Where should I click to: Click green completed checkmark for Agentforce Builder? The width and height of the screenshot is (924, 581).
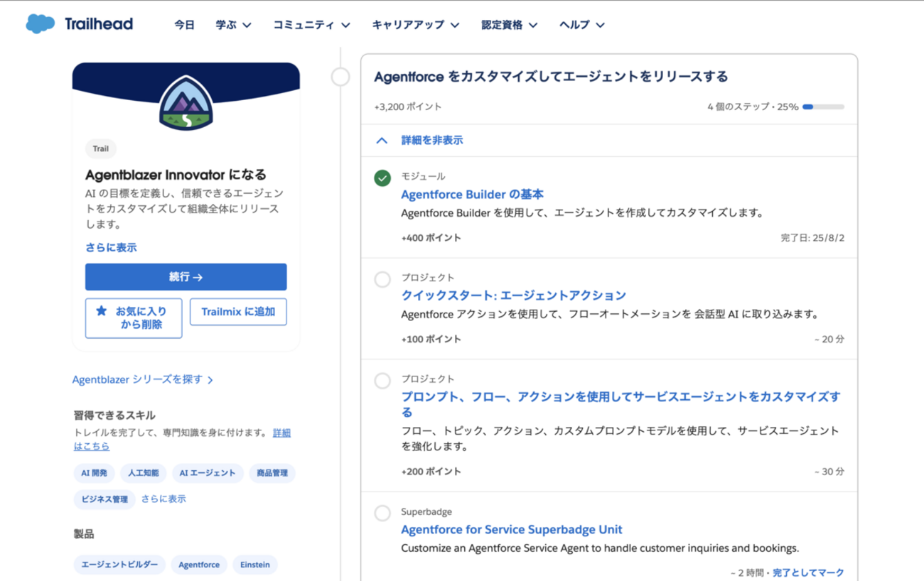(382, 178)
